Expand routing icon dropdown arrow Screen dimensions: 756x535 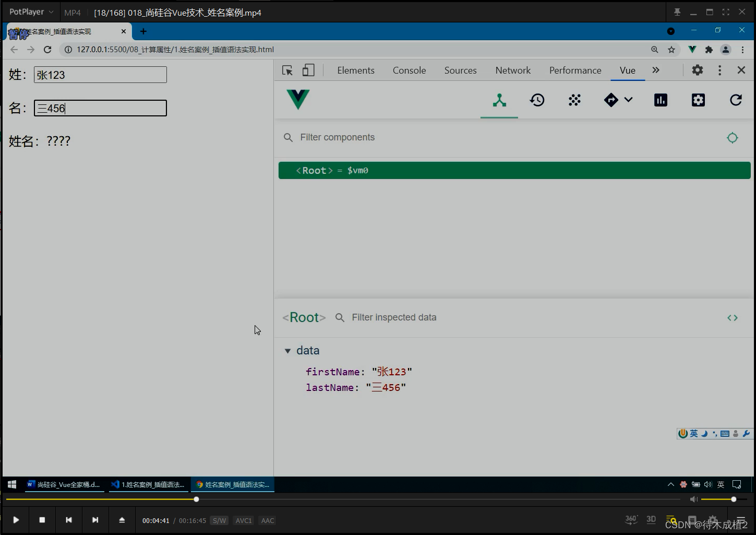click(x=629, y=100)
